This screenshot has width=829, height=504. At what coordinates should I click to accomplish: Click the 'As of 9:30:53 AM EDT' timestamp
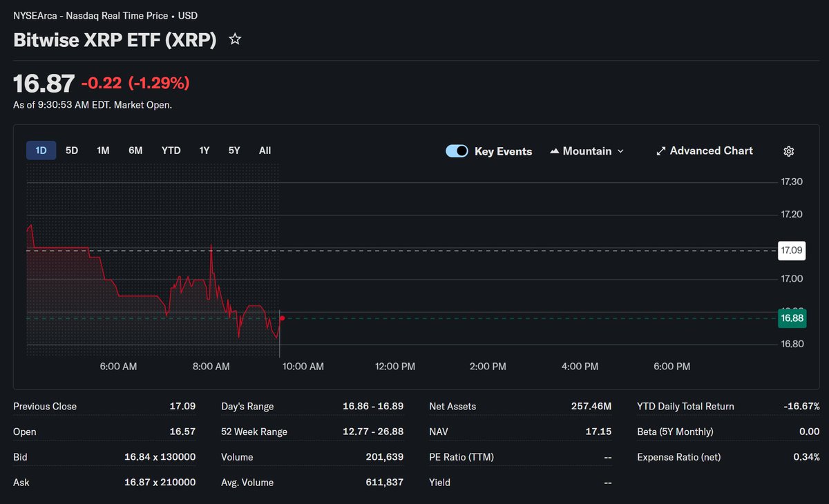click(x=93, y=105)
